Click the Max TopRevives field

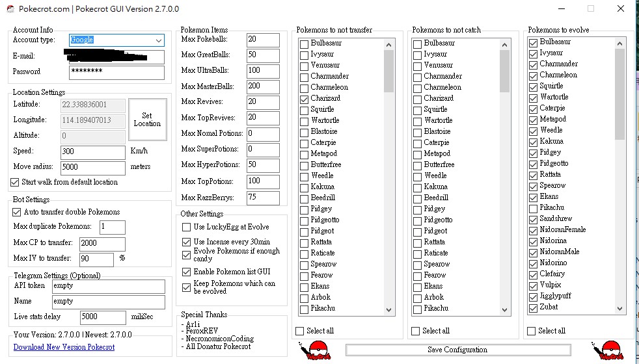pos(264,118)
